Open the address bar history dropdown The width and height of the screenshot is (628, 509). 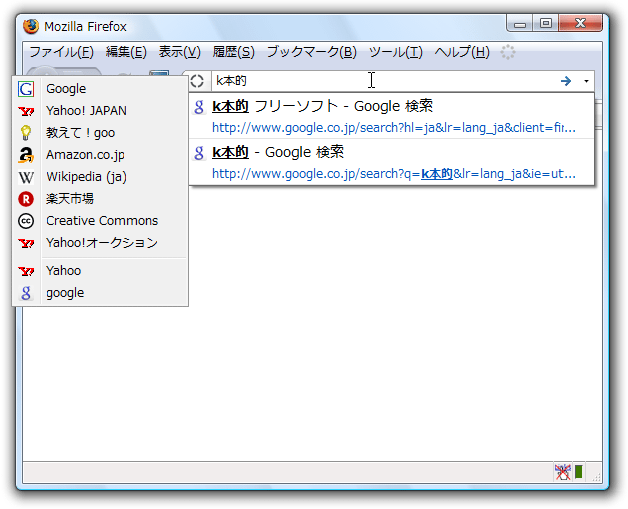586,81
